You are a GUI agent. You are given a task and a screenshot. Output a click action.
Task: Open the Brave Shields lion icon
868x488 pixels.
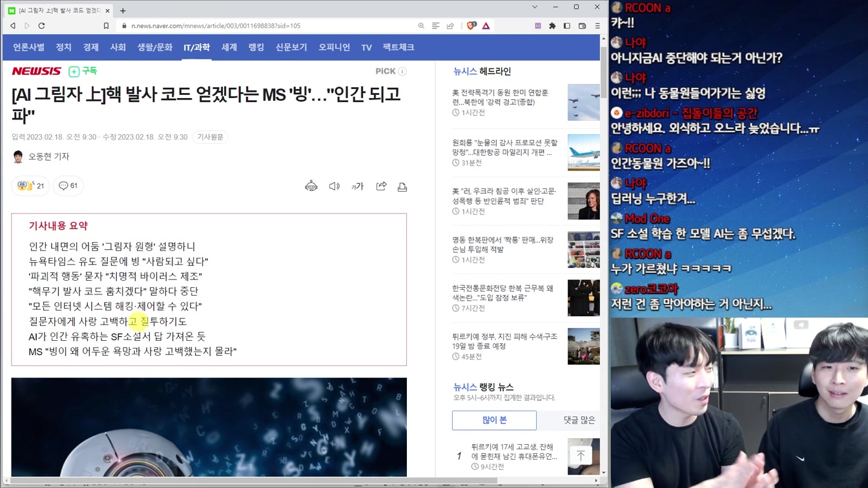(471, 26)
